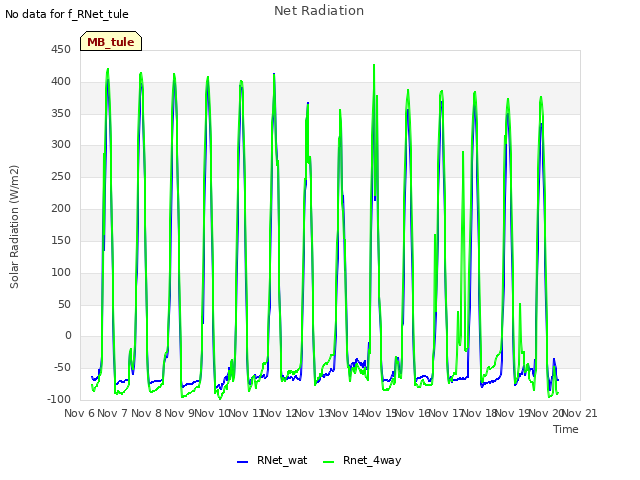Click the Nov 8 x-axis label
This screenshot has width=640, height=480.
coord(146,413)
